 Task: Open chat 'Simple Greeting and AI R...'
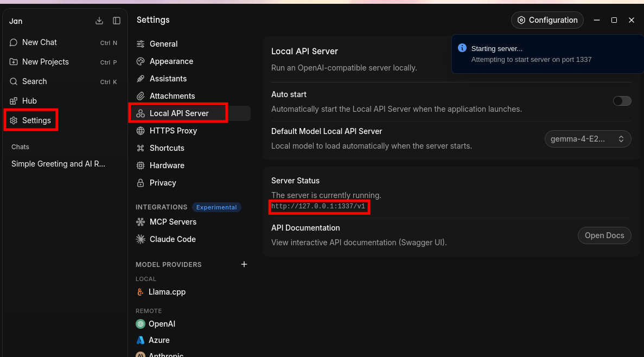[58, 164]
